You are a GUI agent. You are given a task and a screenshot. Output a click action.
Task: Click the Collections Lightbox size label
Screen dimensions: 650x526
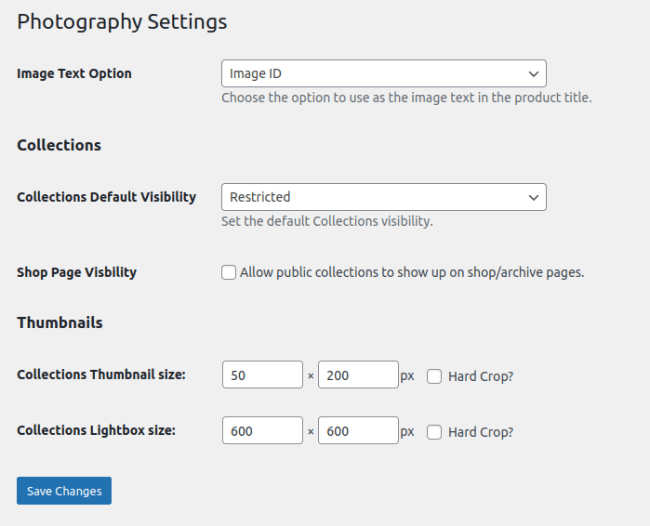(96, 430)
